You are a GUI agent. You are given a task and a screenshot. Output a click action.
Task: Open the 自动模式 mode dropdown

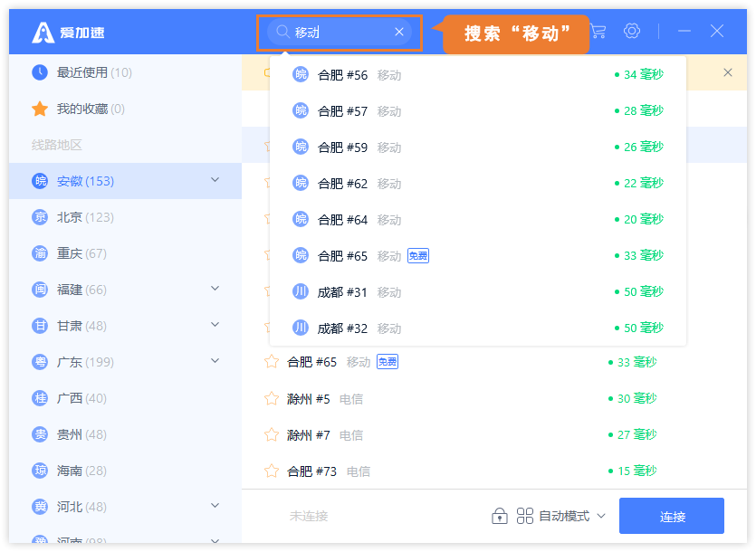(561, 516)
